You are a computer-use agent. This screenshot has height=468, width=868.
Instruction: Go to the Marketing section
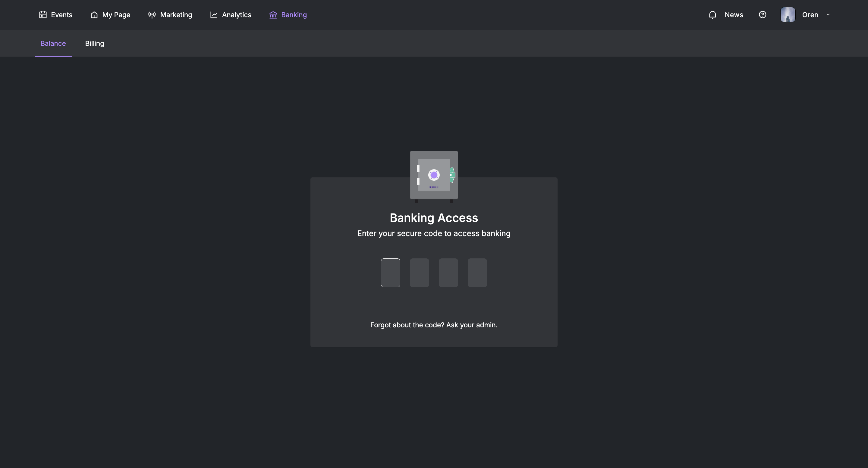tap(170, 15)
